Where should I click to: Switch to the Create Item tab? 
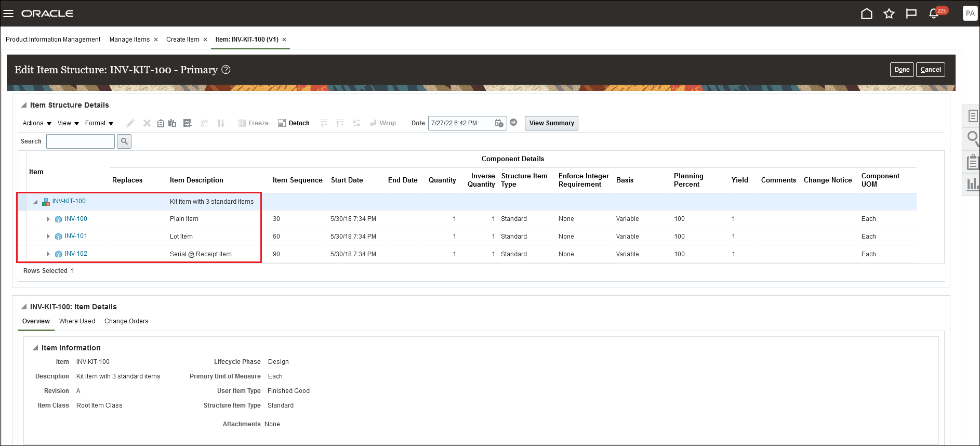183,40
